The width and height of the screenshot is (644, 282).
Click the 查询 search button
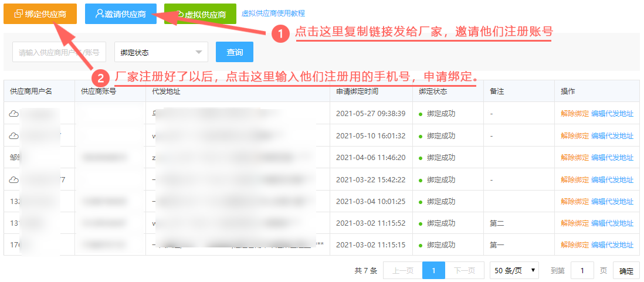click(x=235, y=52)
